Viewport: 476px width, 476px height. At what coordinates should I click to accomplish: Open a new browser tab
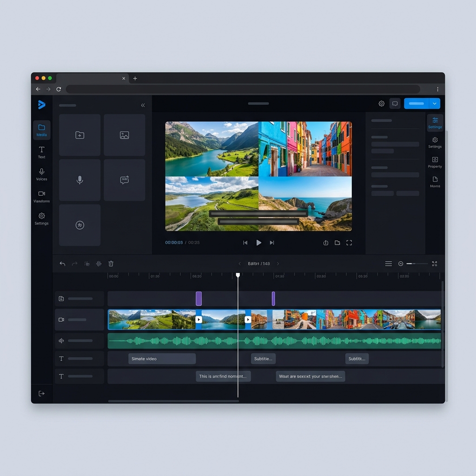135,78
